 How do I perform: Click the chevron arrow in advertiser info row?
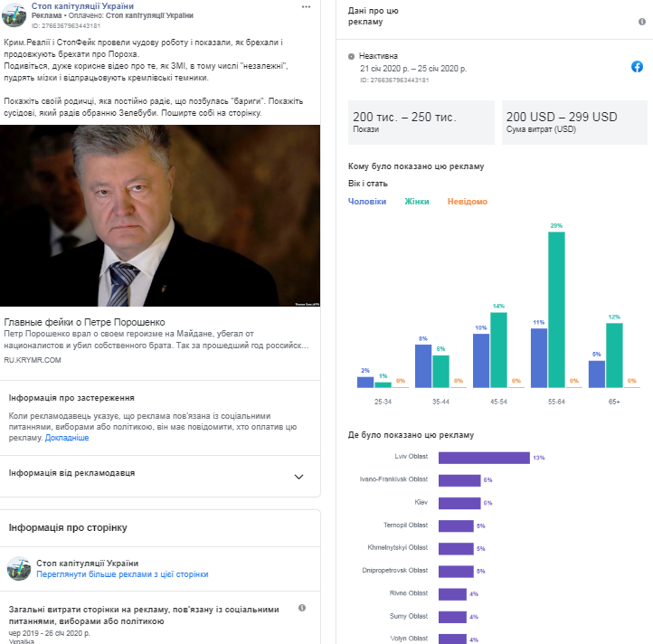tap(299, 476)
